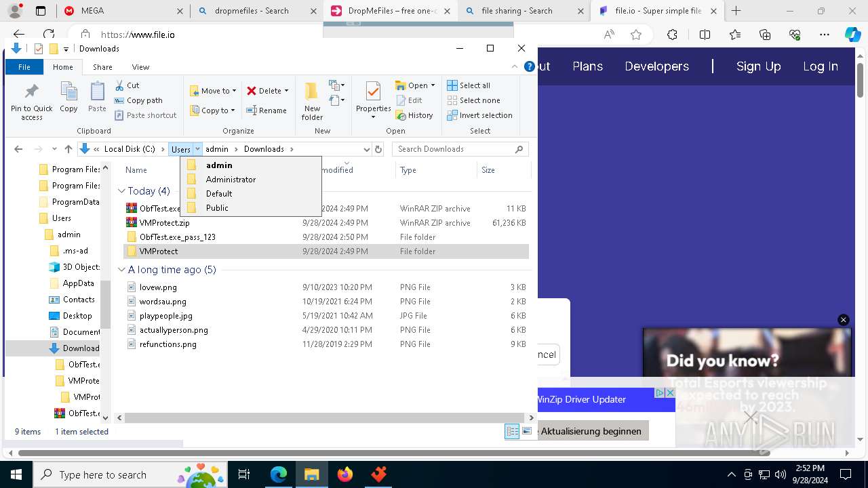Click the Refresh address bar button

pos(378,149)
